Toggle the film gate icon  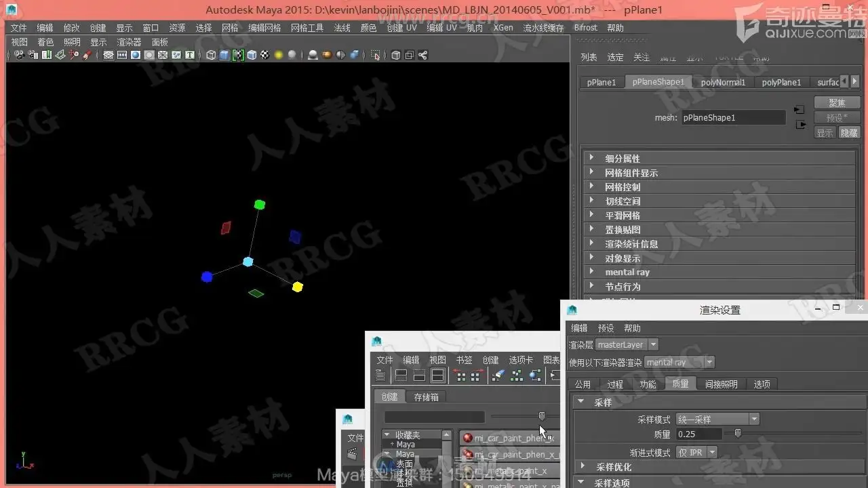coord(122,55)
